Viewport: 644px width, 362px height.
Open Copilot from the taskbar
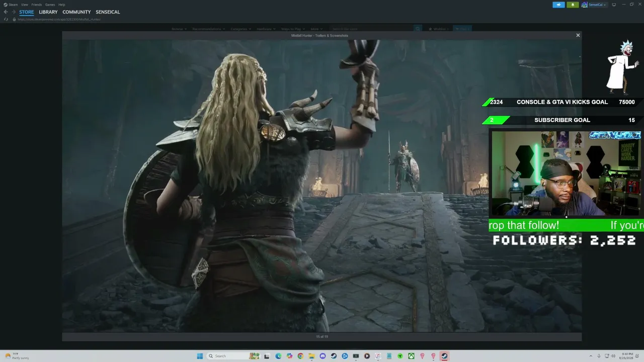289,356
